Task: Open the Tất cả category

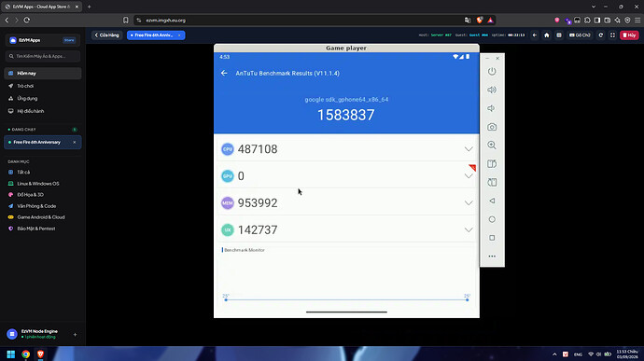Action: (x=43, y=172)
